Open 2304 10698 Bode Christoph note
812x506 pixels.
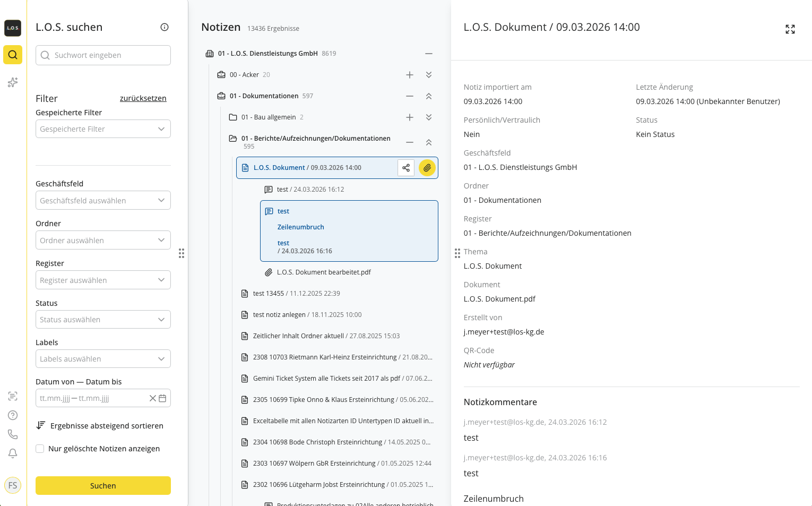342,442
